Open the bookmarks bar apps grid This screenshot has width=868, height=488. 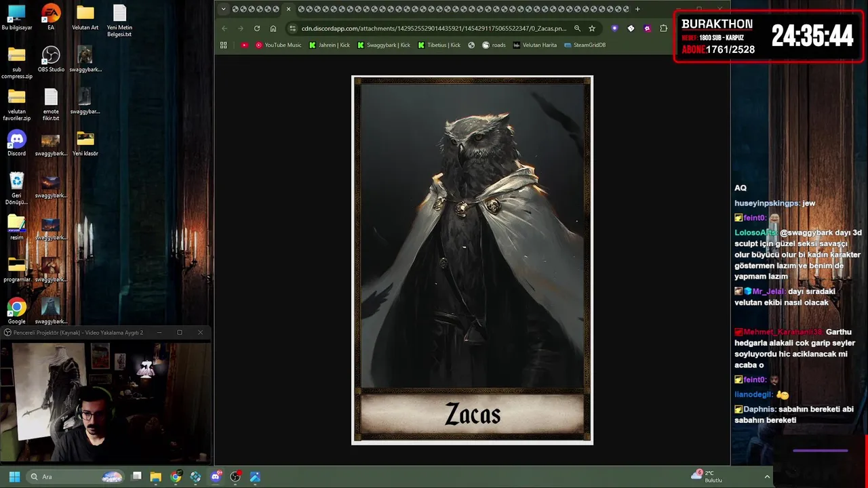click(x=224, y=45)
